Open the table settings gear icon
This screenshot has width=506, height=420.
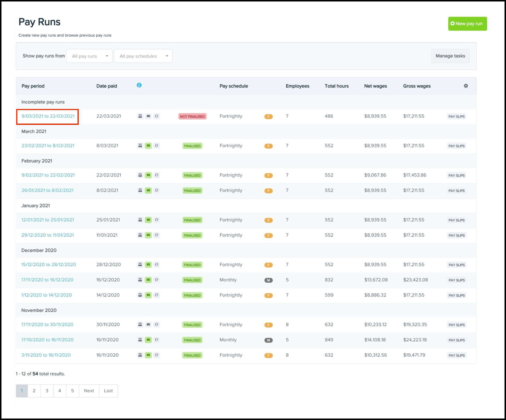466,86
